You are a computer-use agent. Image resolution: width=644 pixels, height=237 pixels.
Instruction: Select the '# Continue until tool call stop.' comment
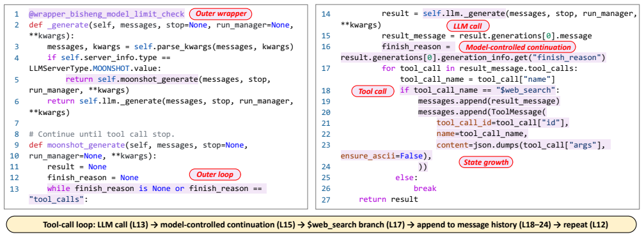[102, 134]
